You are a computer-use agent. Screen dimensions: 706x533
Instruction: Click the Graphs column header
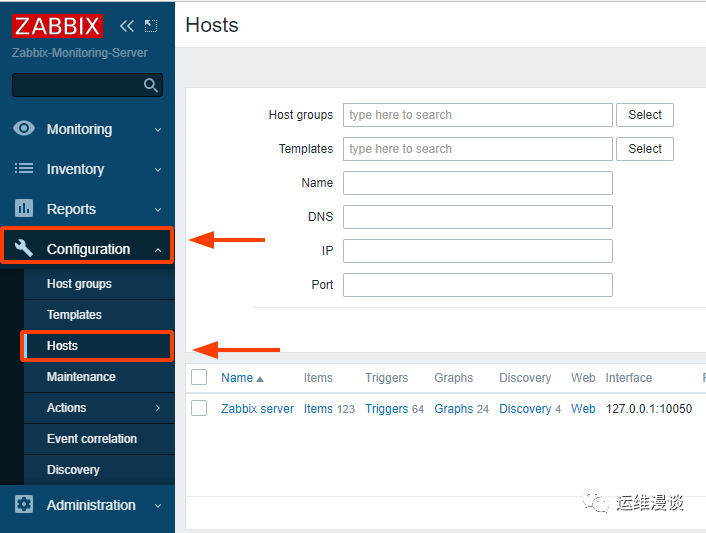[453, 378]
